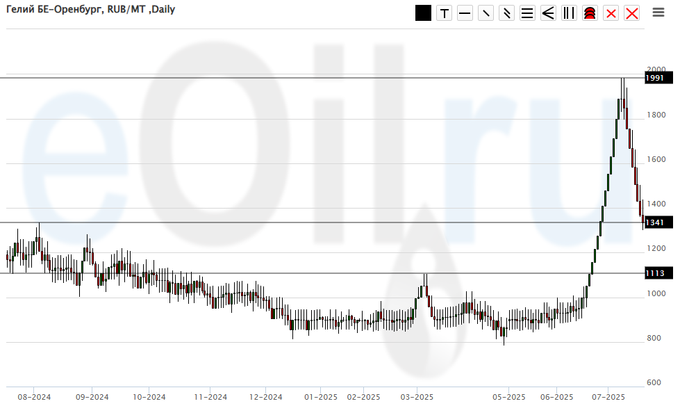Viewport: 680px width, 406px height.
Task: Select the red arcs drawing tool
Action: (x=590, y=13)
